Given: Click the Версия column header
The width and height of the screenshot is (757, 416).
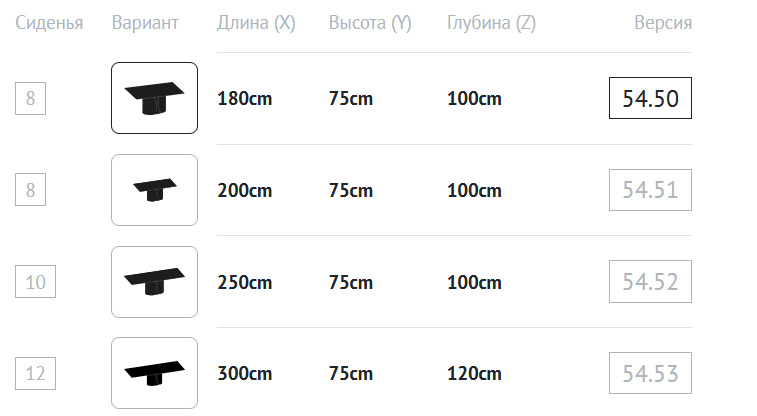Looking at the screenshot, I should tap(663, 23).
